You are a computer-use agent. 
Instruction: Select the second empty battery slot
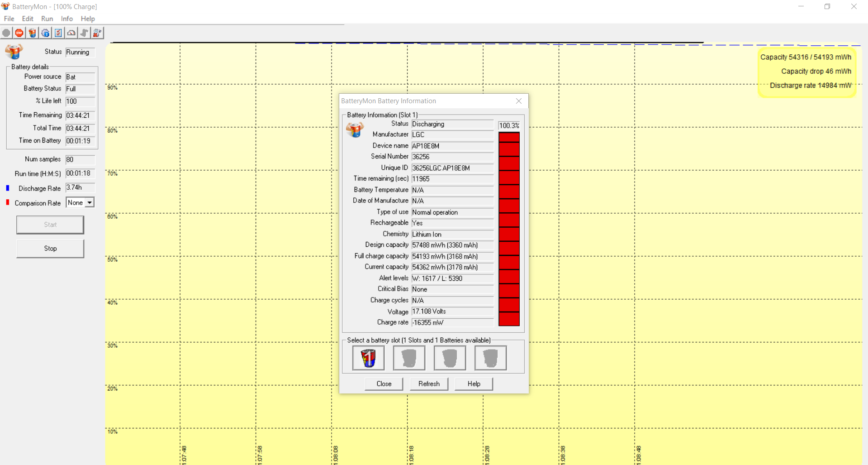tap(409, 358)
